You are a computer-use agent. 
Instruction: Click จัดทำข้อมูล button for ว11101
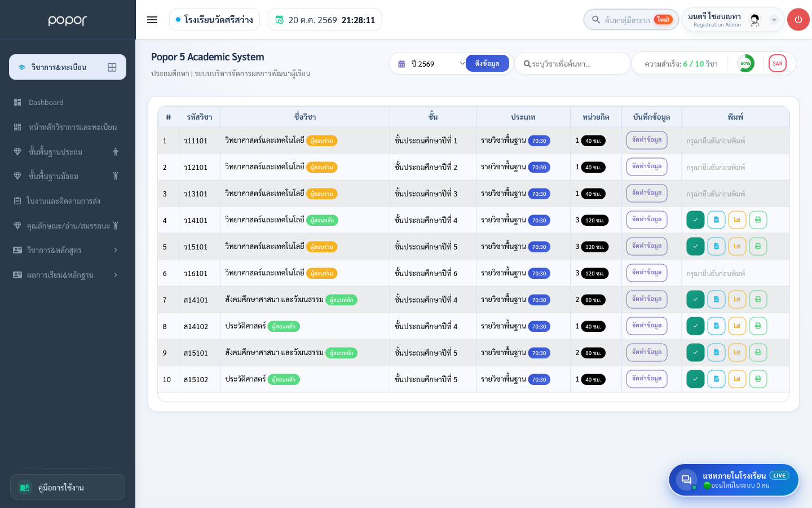647,140
